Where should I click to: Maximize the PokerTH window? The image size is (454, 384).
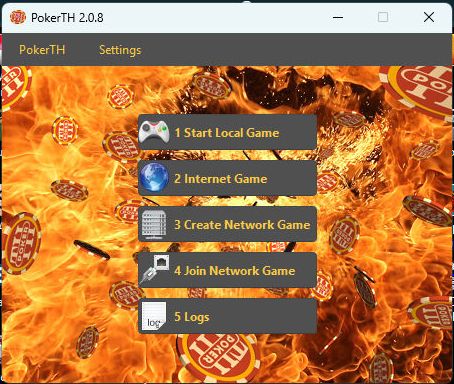click(x=383, y=17)
